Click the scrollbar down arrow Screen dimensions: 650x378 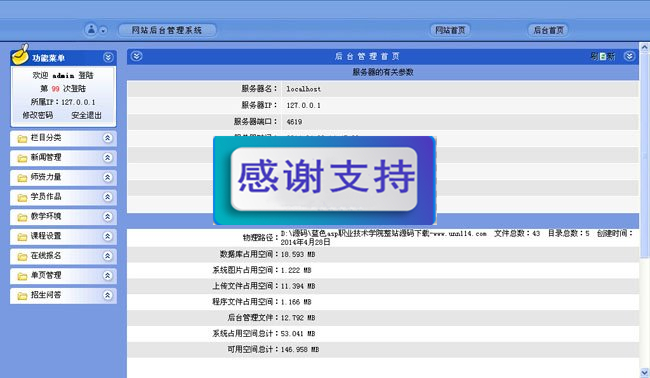click(644, 372)
